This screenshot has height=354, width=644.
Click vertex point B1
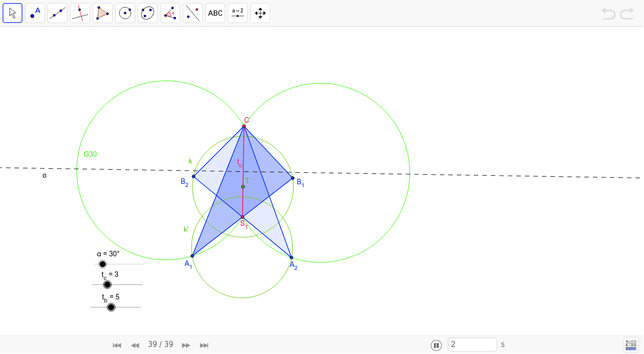293,178
